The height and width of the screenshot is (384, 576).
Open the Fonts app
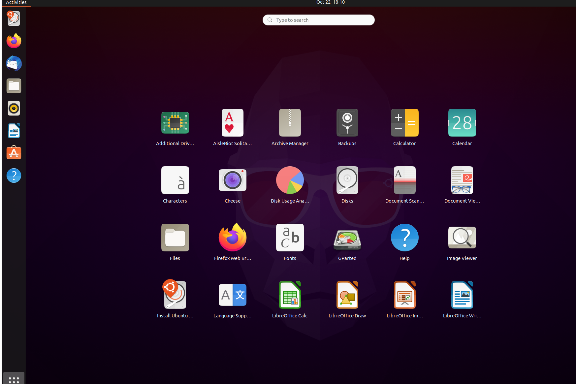point(290,238)
